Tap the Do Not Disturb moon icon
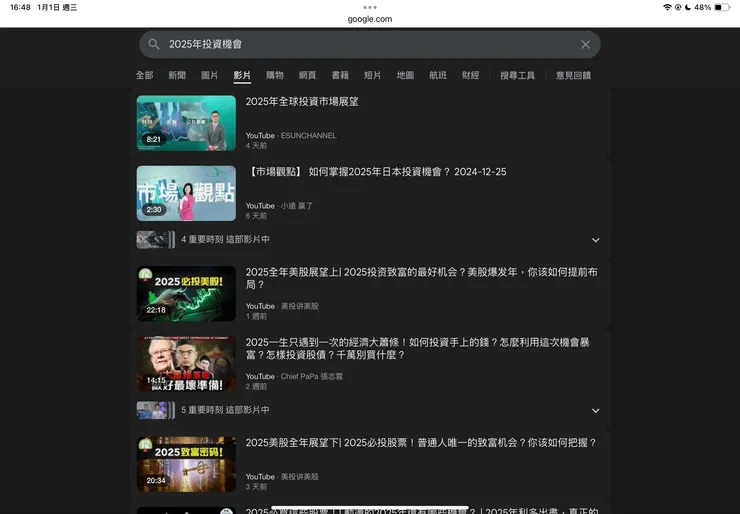The width and height of the screenshot is (740, 514). pyautogui.click(x=688, y=7)
